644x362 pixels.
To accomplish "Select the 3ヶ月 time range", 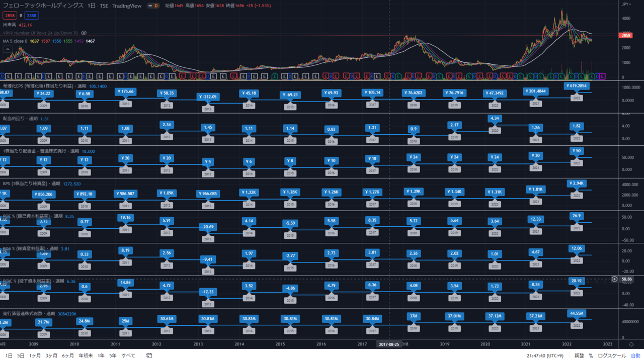I will 51,355.
